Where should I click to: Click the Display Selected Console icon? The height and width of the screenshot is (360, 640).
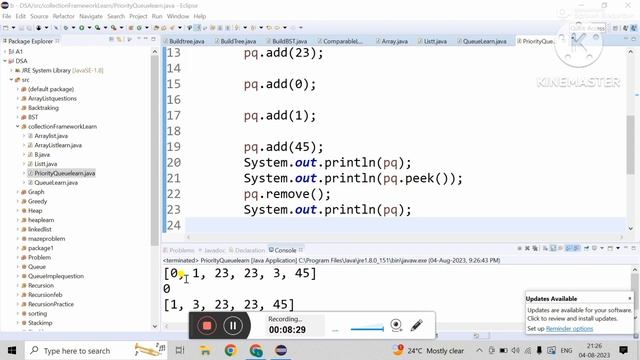coord(595,248)
